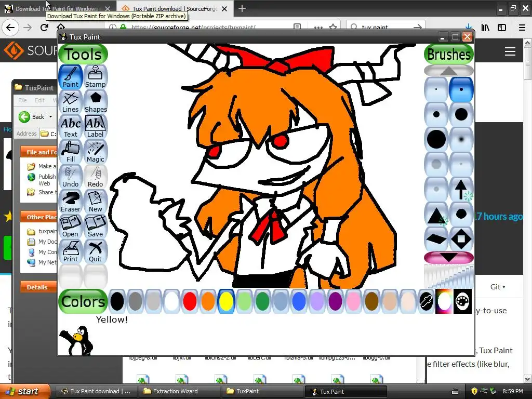Click the system tray clock
The image size is (532, 399).
512,391
